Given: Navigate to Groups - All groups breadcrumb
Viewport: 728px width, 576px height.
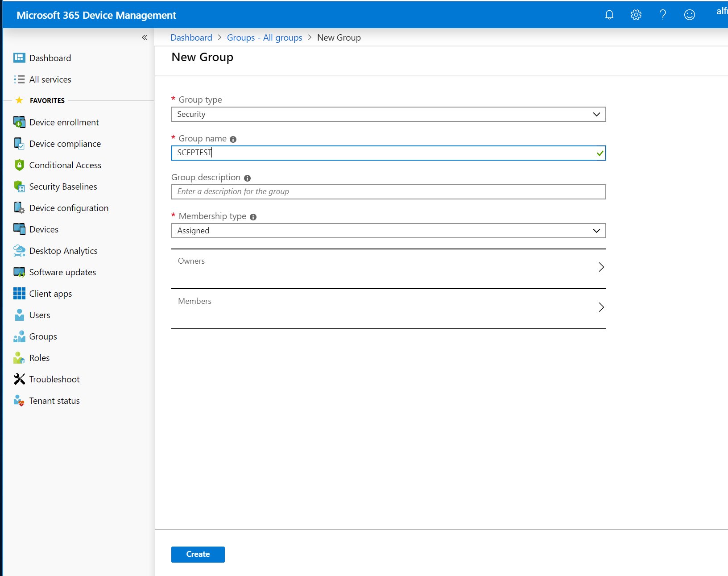Looking at the screenshot, I should pos(265,37).
